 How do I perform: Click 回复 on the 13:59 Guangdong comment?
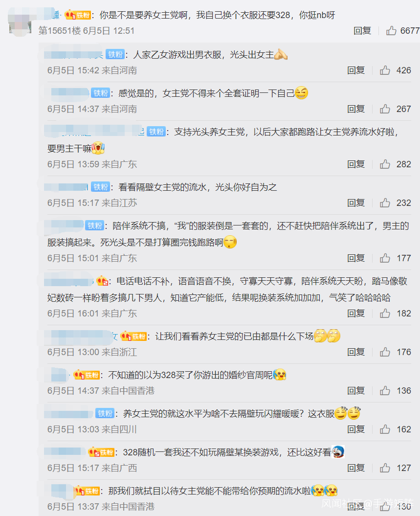coord(356,164)
